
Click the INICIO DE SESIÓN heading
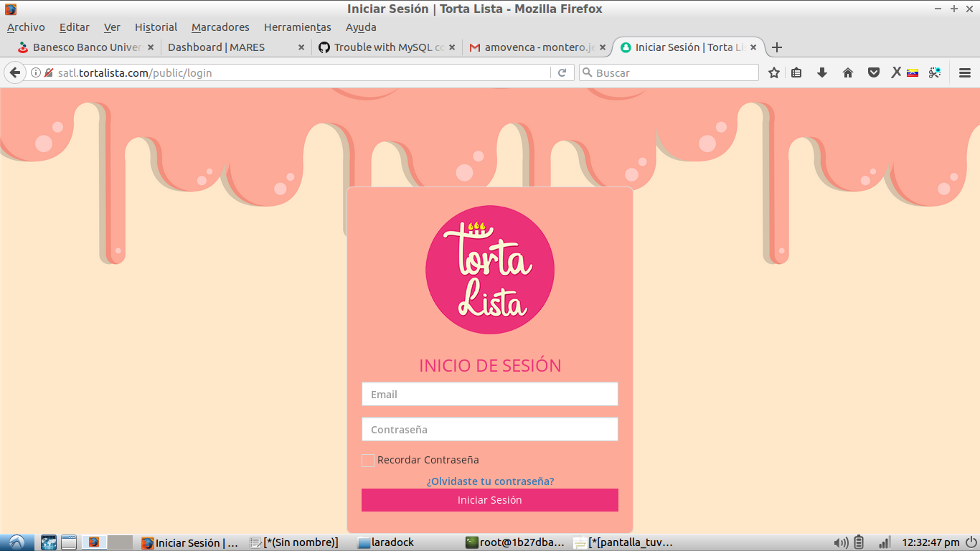[490, 365]
